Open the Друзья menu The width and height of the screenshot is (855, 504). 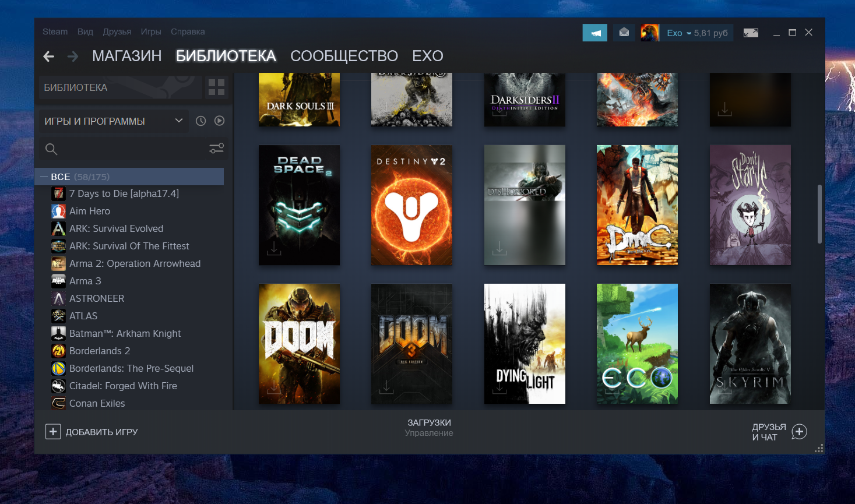(117, 31)
